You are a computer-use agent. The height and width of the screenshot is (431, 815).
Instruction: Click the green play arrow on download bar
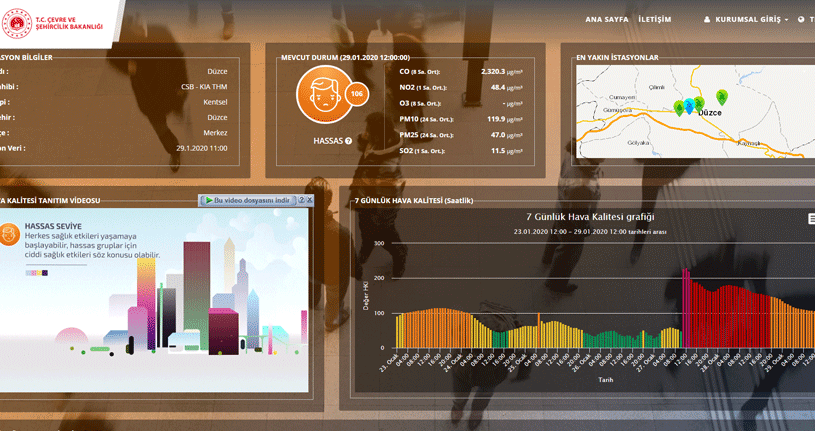click(208, 200)
